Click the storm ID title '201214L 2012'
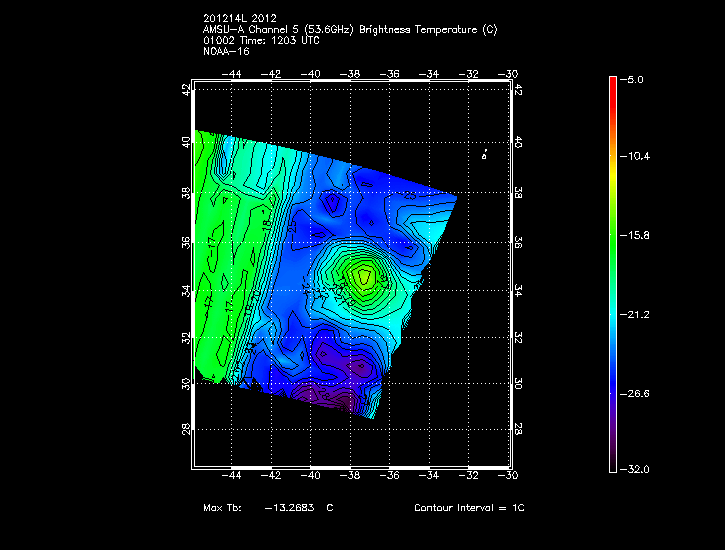The width and height of the screenshot is (725, 550). tap(238, 19)
